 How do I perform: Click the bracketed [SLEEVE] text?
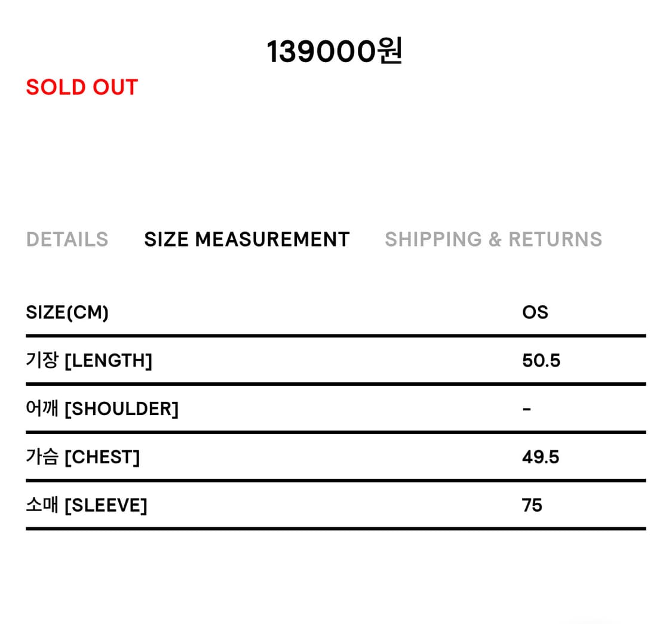(105, 506)
